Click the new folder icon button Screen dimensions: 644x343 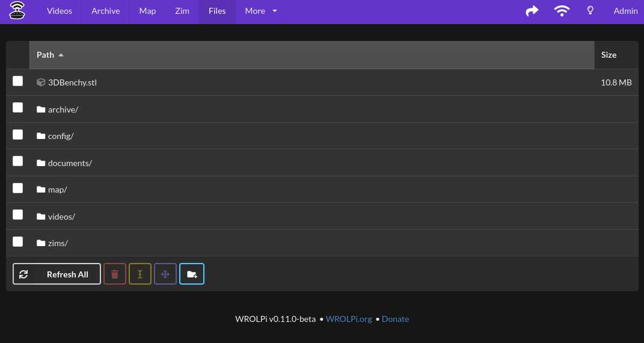(x=192, y=274)
